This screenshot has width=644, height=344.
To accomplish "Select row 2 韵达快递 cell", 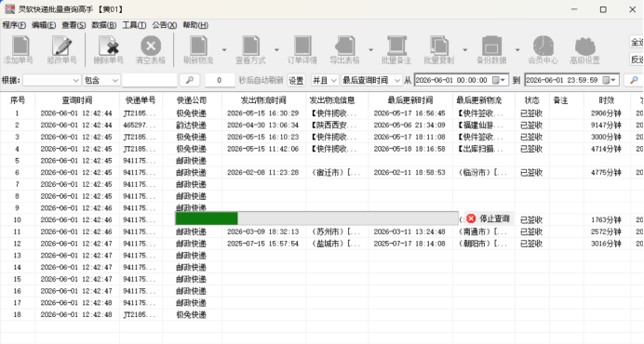I will pyautogui.click(x=192, y=125).
